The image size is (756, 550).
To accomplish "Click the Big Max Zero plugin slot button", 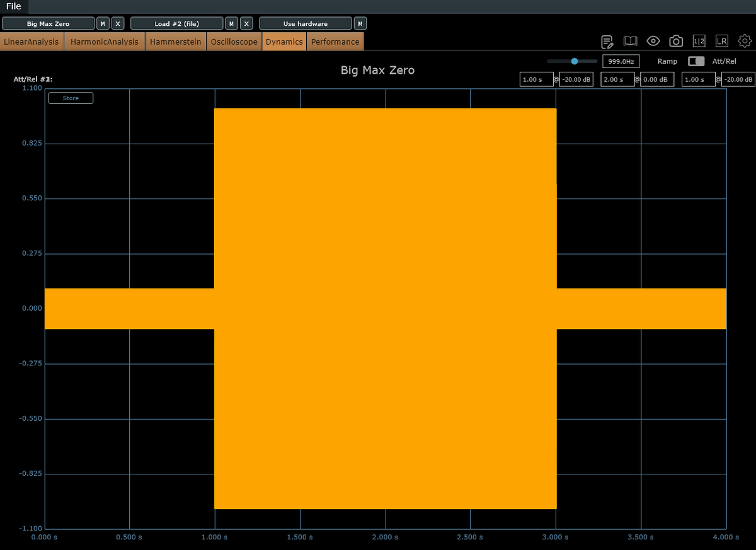I will pyautogui.click(x=49, y=23).
